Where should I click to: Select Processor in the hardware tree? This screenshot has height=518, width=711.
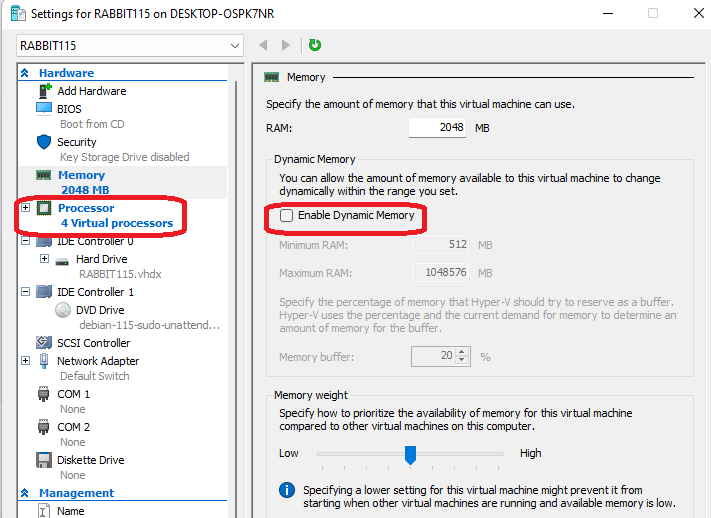click(86, 208)
